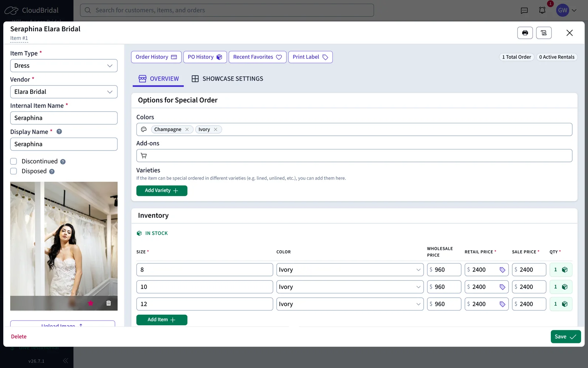Click the search magnifier icon

point(88,10)
